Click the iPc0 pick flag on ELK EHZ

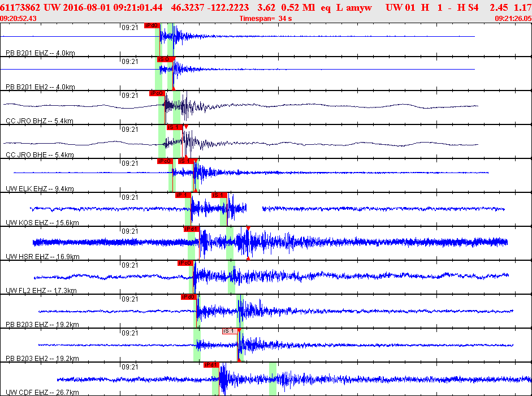pos(165,161)
